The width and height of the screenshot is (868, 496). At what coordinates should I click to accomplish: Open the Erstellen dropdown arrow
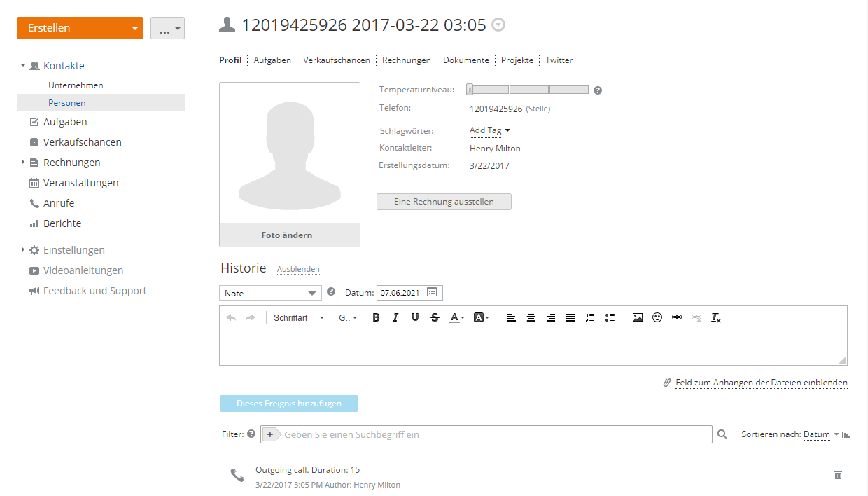(135, 29)
